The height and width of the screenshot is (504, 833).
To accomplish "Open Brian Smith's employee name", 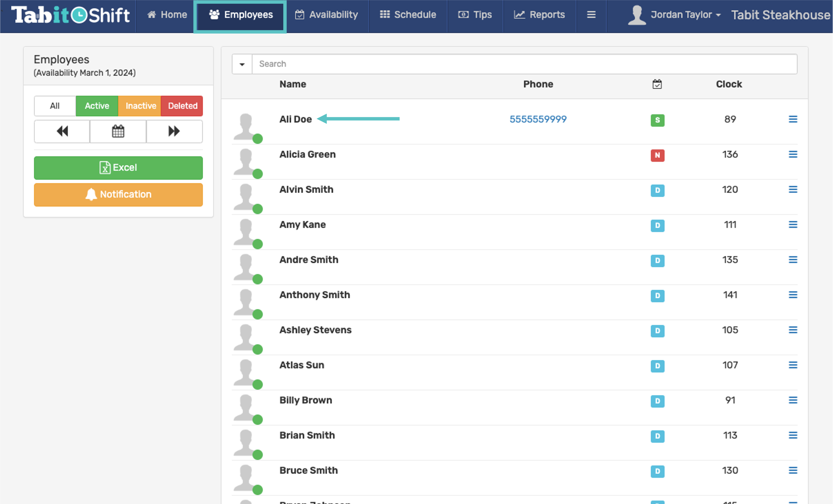I will (307, 436).
